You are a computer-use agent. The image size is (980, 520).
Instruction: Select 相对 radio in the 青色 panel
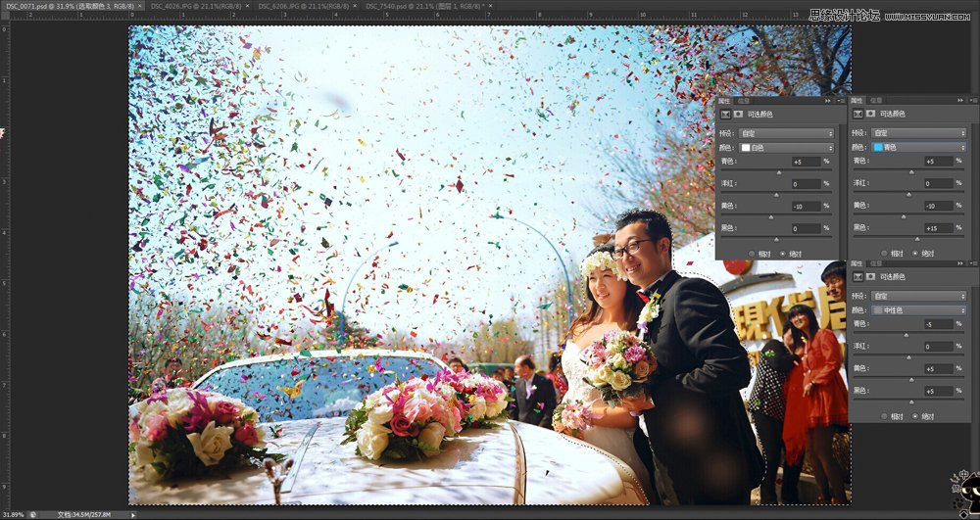[884, 254]
